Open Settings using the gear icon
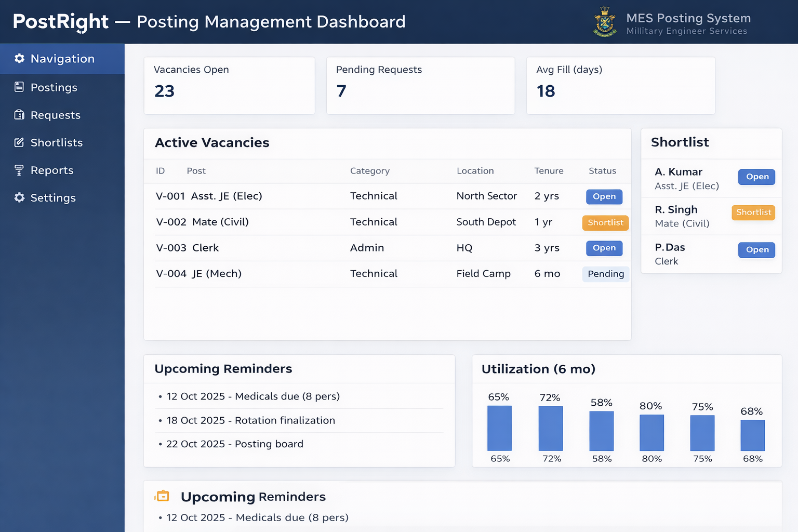The height and width of the screenshot is (532, 798). click(x=19, y=197)
